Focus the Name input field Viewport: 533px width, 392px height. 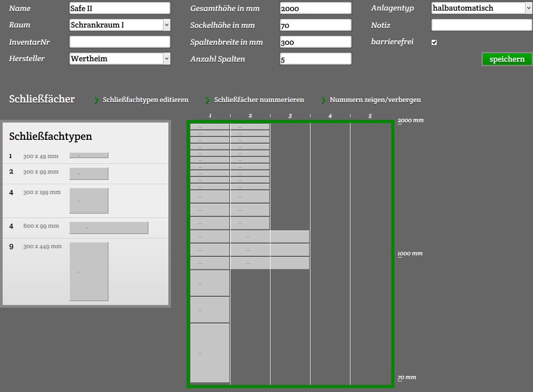[x=120, y=8]
